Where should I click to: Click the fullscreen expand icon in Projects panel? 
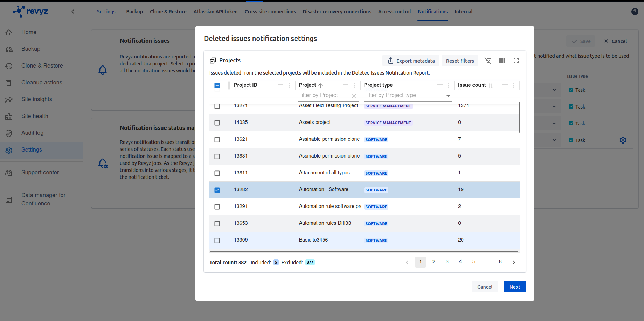pos(516,61)
